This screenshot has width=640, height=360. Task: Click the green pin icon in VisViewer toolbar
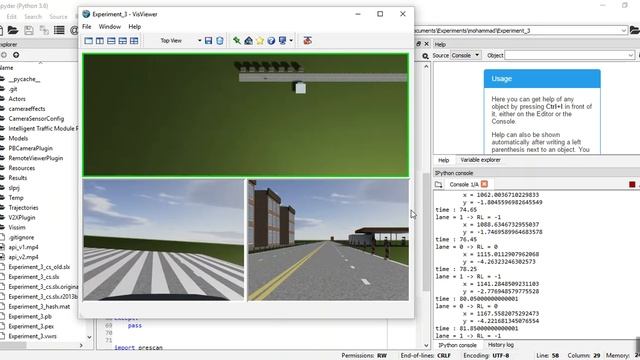pyautogui.click(x=237, y=41)
